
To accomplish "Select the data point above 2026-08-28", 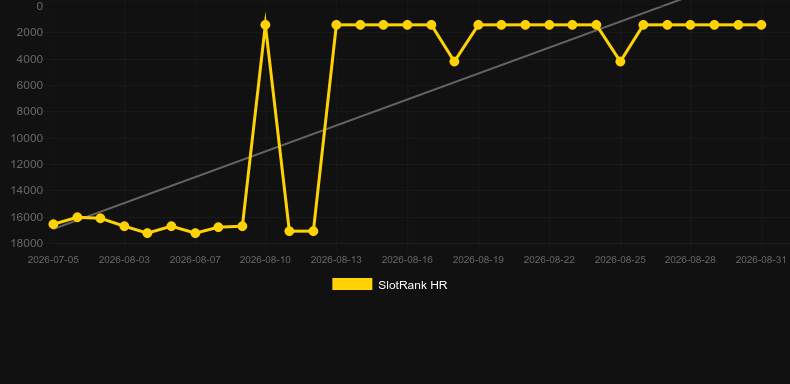I will [690, 25].
